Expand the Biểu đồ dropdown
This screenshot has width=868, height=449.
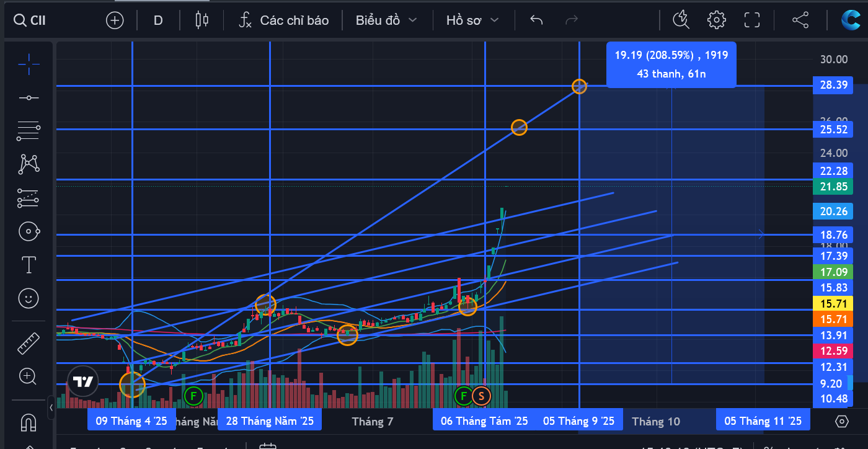(386, 20)
